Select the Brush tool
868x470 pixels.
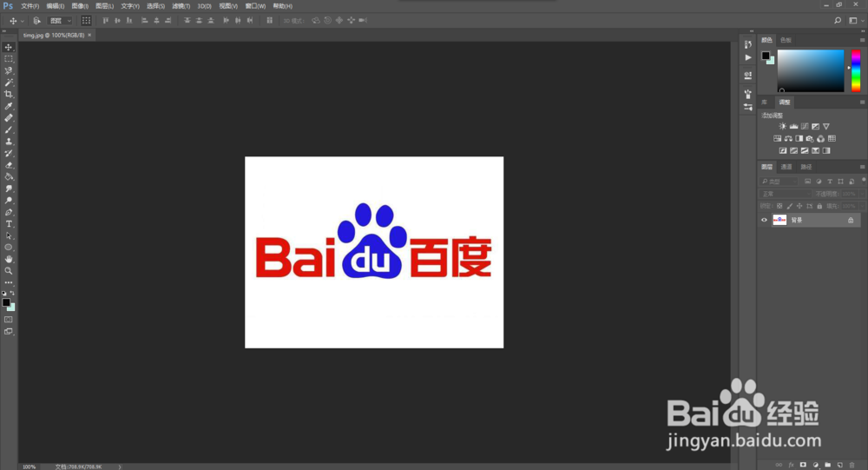coord(9,129)
